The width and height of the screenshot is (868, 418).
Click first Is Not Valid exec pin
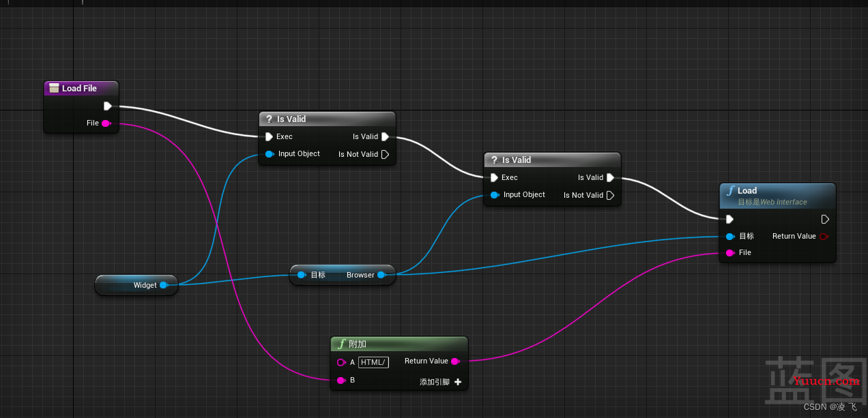[x=386, y=154]
